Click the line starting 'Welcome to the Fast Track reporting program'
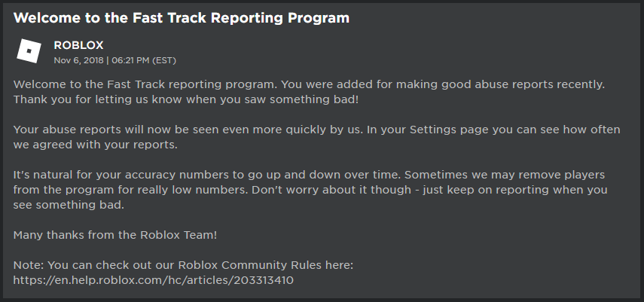This screenshot has height=302, width=644. click(309, 84)
